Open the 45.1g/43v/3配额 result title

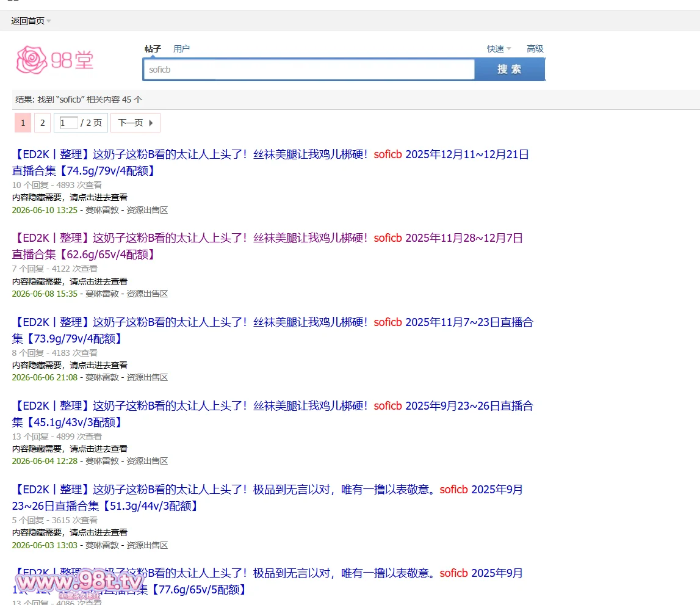click(273, 414)
